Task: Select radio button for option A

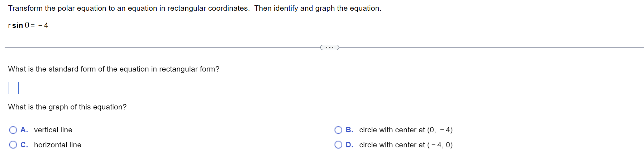Action: (x=13, y=130)
